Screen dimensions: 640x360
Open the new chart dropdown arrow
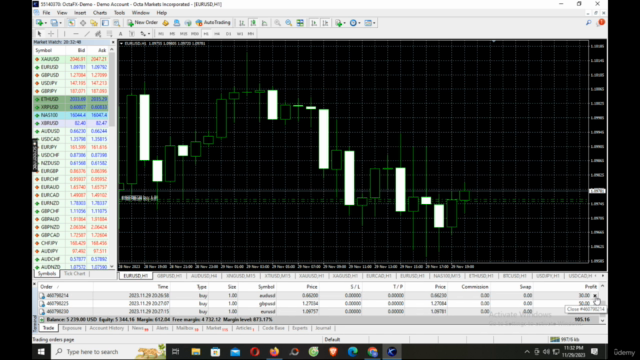(x=45, y=23)
